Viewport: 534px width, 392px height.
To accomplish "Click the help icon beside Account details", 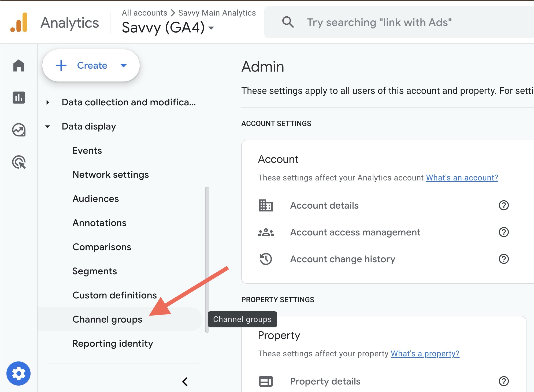I will point(503,205).
